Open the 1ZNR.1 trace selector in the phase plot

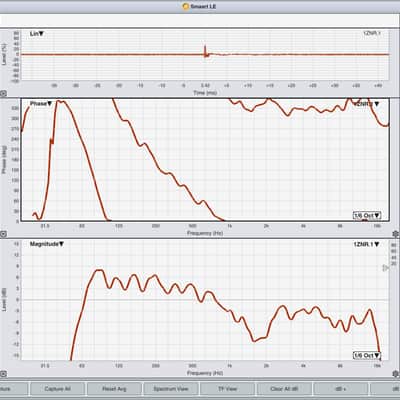point(367,104)
